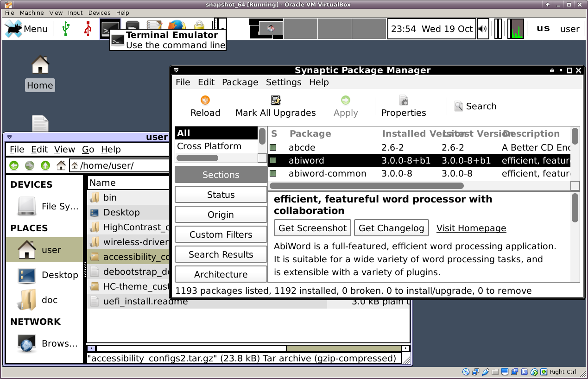Image resolution: width=588 pixels, height=379 pixels.
Task: Click the Get Screenshot button
Action: [313, 228]
